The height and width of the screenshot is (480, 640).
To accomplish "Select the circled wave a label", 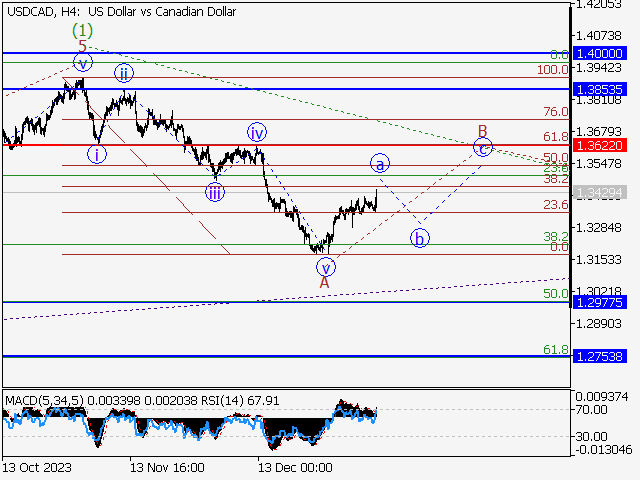I will point(379,162).
